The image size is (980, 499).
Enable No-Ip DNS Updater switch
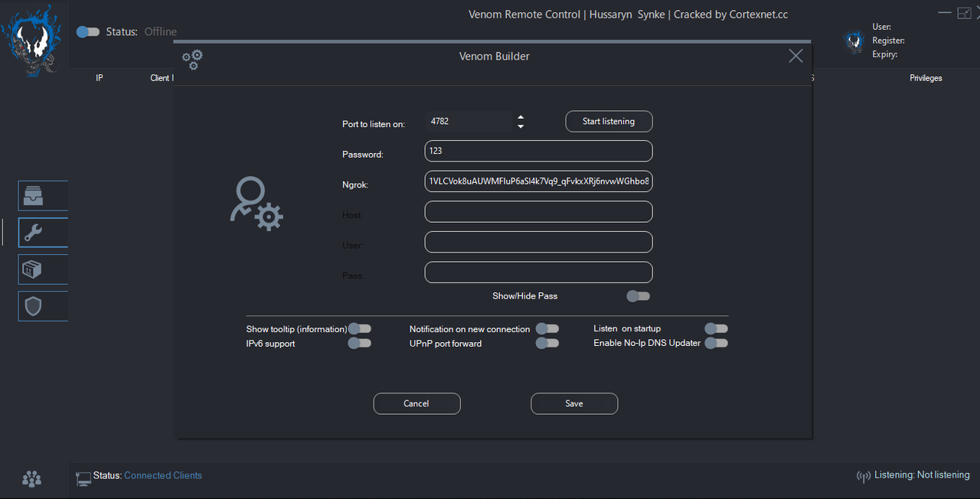717,343
